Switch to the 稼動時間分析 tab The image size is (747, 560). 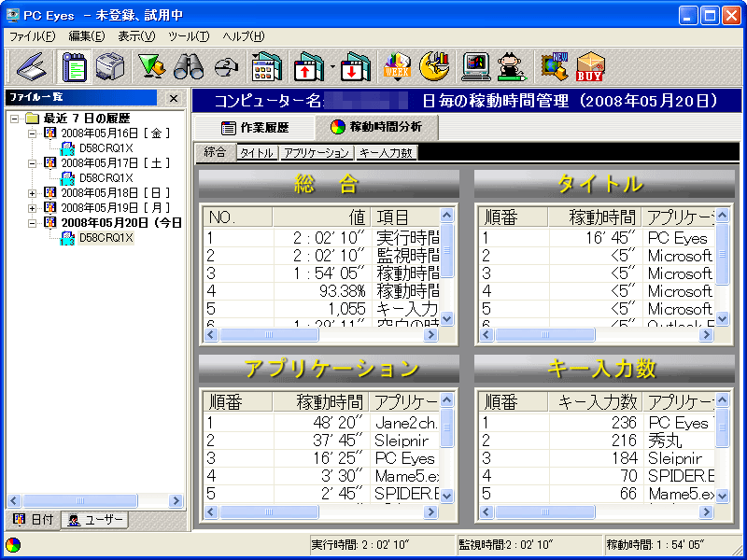pyautogui.click(x=376, y=127)
